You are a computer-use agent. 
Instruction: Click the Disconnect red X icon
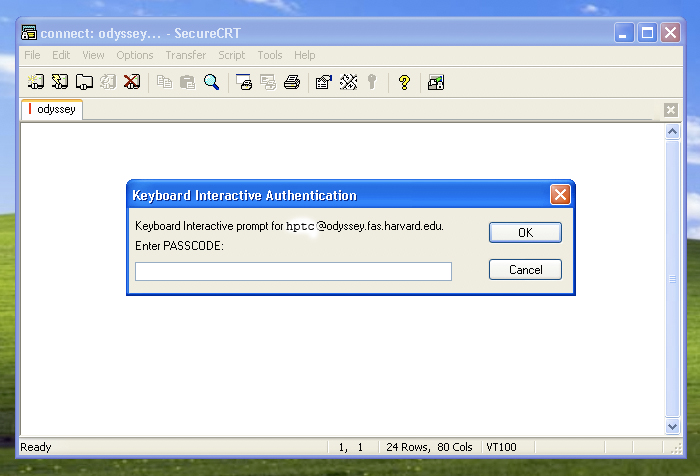[x=132, y=82]
